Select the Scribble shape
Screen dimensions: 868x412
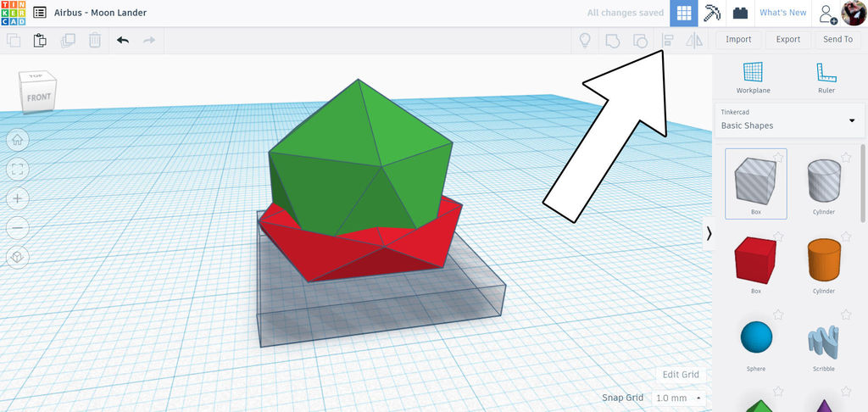pos(824,341)
